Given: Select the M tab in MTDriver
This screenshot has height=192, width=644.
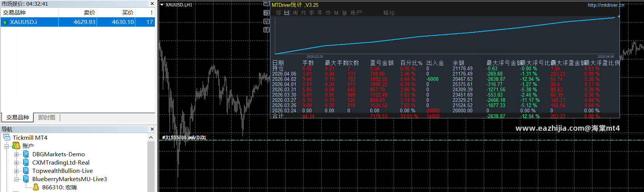Looking at the screenshot, I should click(x=336, y=13).
